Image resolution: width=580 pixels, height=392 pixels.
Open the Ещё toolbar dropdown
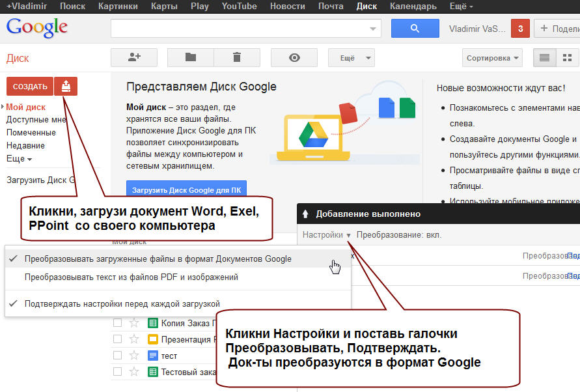352,58
